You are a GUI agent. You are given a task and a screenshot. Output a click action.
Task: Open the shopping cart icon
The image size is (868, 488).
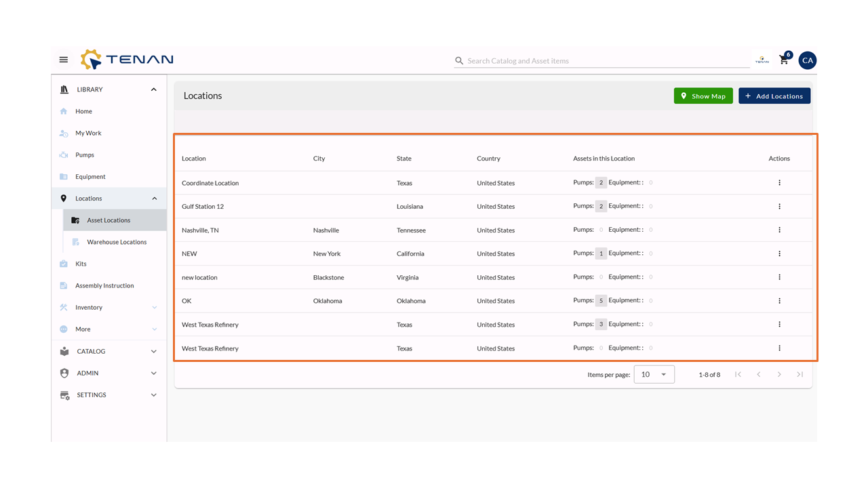click(x=784, y=60)
